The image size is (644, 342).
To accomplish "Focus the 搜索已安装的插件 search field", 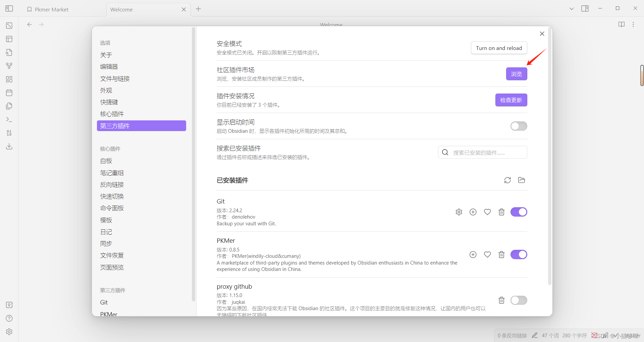I will tap(482, 152).
